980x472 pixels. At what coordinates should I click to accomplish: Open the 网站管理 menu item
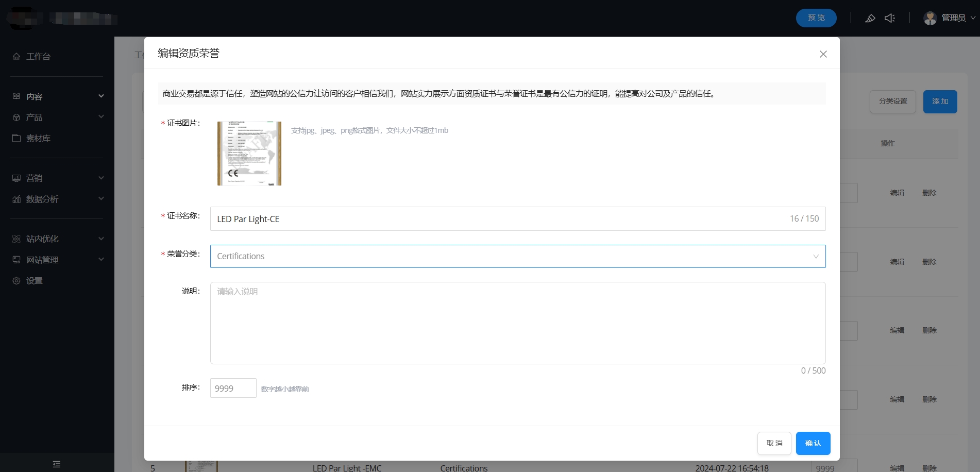[x=57, y=260]
